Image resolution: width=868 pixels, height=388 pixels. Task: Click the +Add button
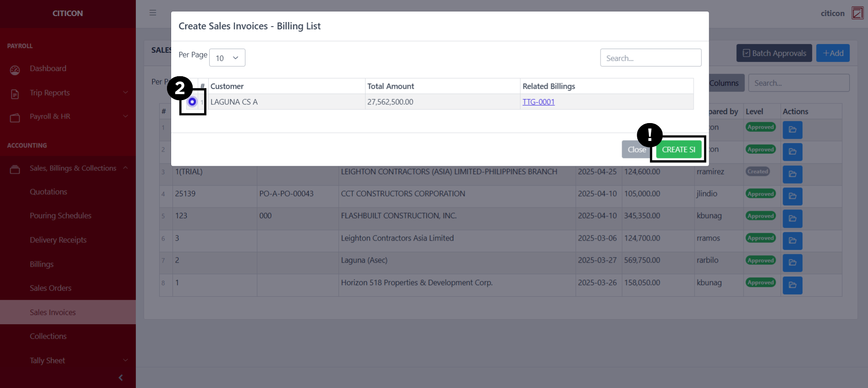833,53
